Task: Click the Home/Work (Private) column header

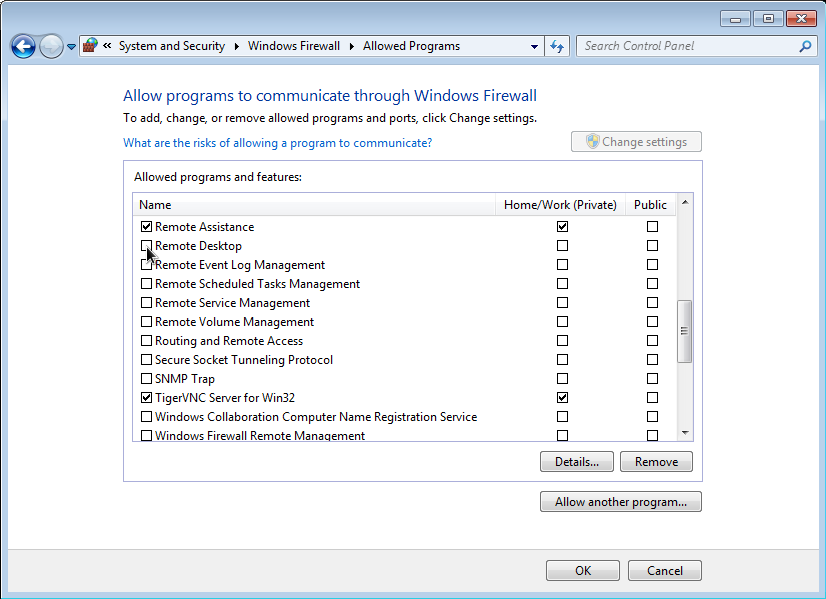Action: point(560,205)
